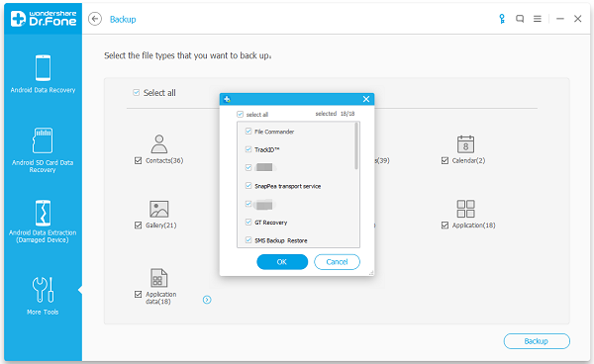Open the hamburger menu icon
This screenshot has height=364, width=594.
538,19
